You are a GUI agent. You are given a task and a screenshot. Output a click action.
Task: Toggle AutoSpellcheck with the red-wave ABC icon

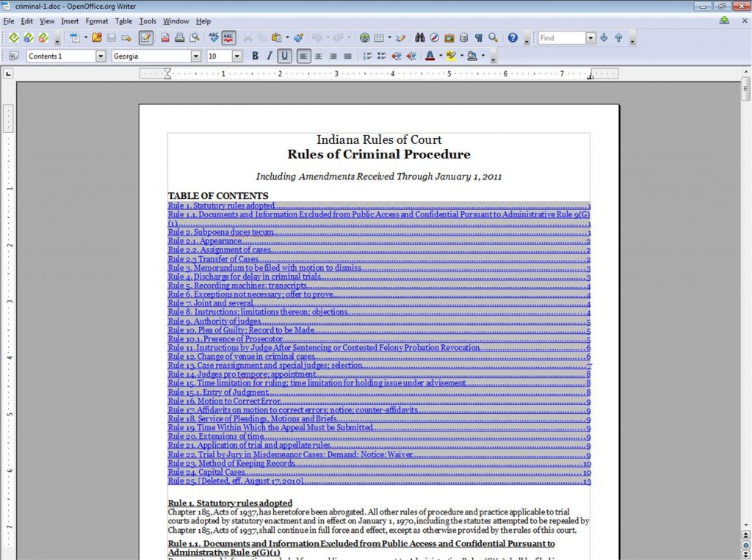pos(228,38)
